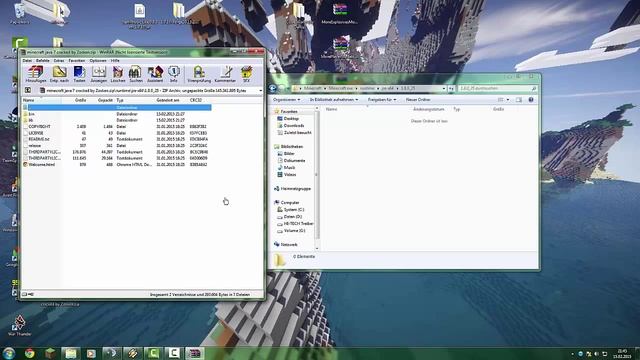Open the Datei menu in WinRAR
Viewport: 640px width, 360px height.
pyautogui.click(x=27, y=60)
